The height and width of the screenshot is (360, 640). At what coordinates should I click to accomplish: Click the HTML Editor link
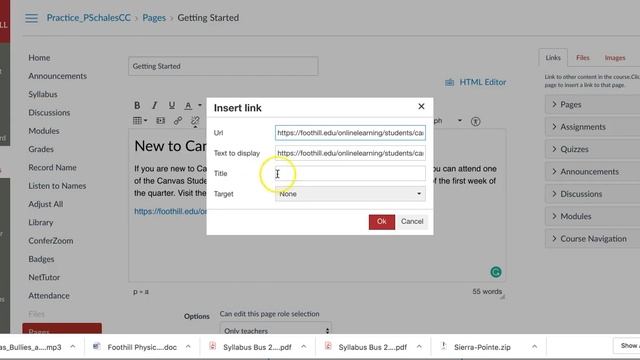(476, 82)
